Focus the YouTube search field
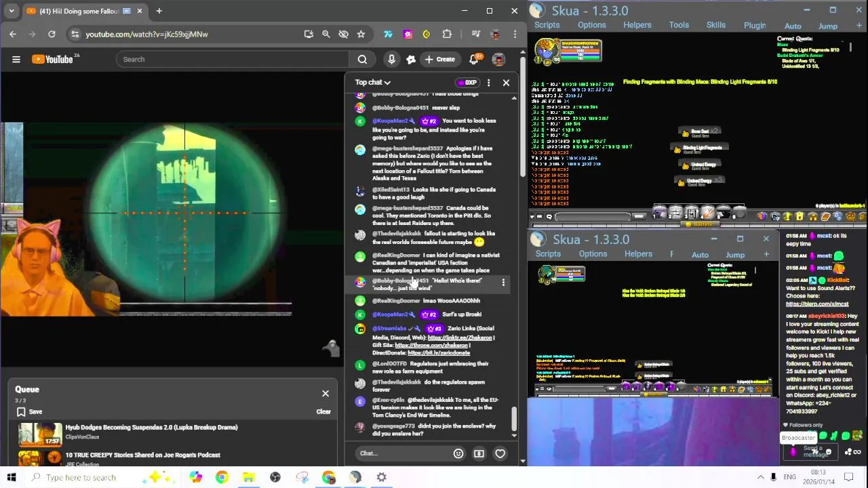 pyautogui.click(x=232, y=59)
